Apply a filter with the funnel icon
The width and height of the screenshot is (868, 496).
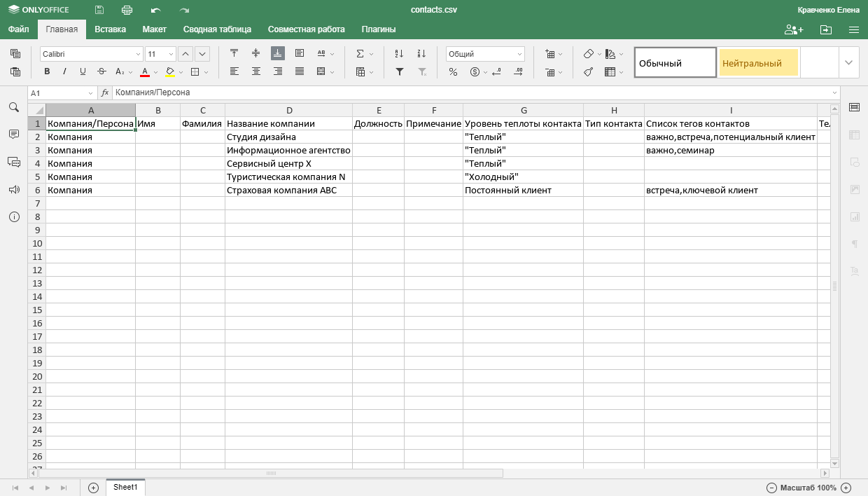pos(399,71)
